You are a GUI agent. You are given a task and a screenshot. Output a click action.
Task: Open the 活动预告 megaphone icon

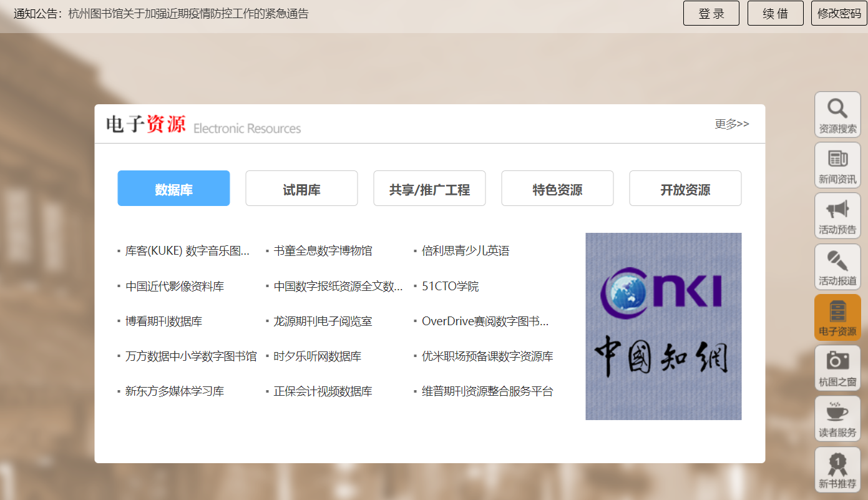point(837,216)
